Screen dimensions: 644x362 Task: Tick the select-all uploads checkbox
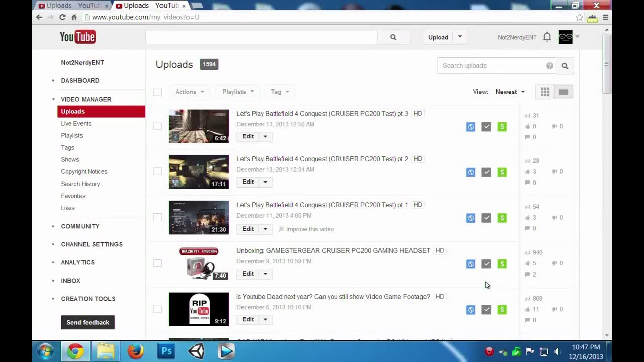point(157,92)
